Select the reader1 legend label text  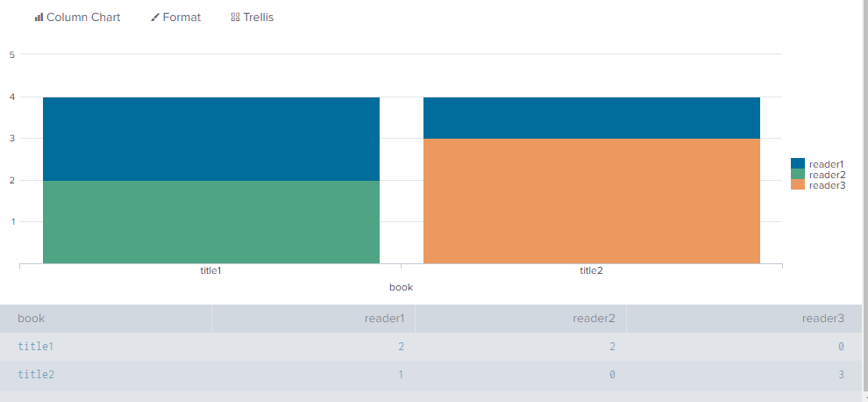[827, 164]
